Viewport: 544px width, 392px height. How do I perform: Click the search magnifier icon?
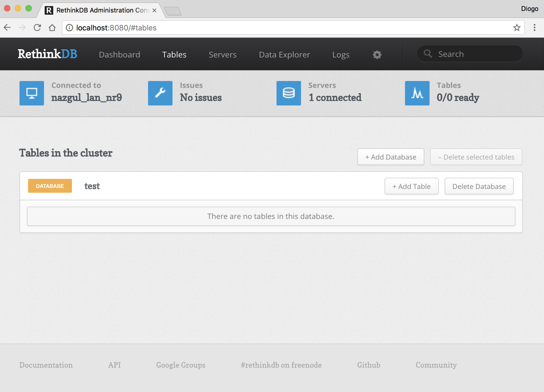coord(428,54)
